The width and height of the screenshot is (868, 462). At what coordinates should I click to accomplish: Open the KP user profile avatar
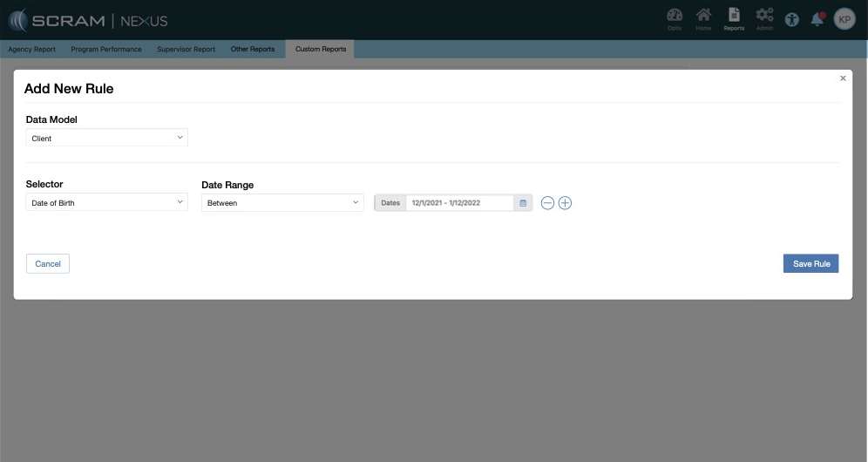coord(844,19)
